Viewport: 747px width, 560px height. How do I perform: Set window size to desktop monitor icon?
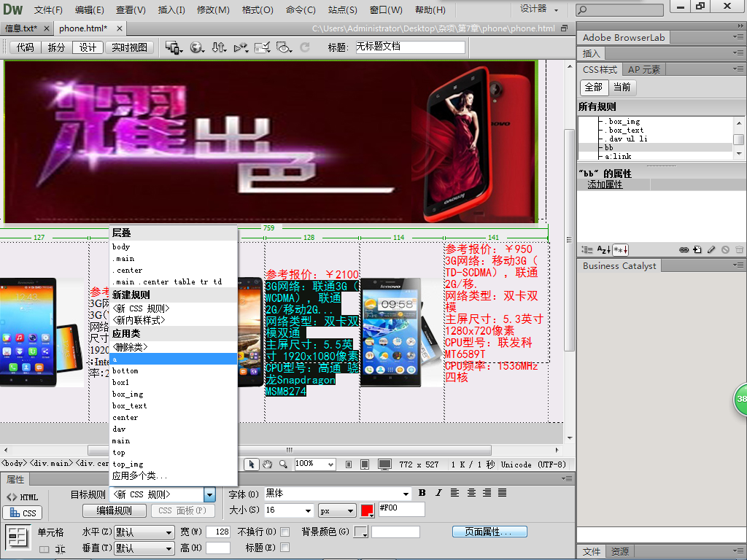coord(384,464)
